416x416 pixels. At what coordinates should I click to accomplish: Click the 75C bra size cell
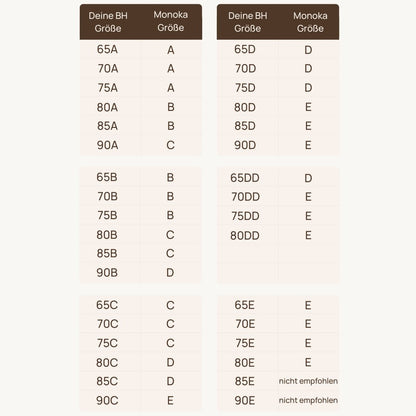point(107,343)
